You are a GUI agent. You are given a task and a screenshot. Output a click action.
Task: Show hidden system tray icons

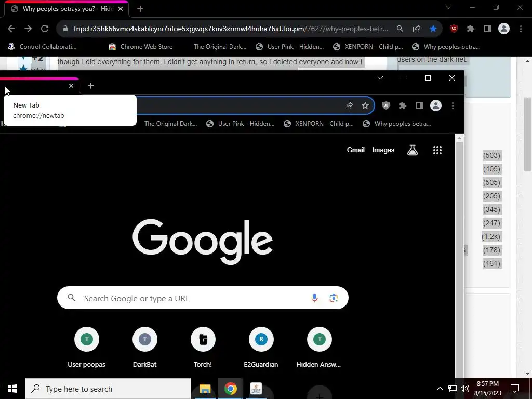[x=440, y=389]
